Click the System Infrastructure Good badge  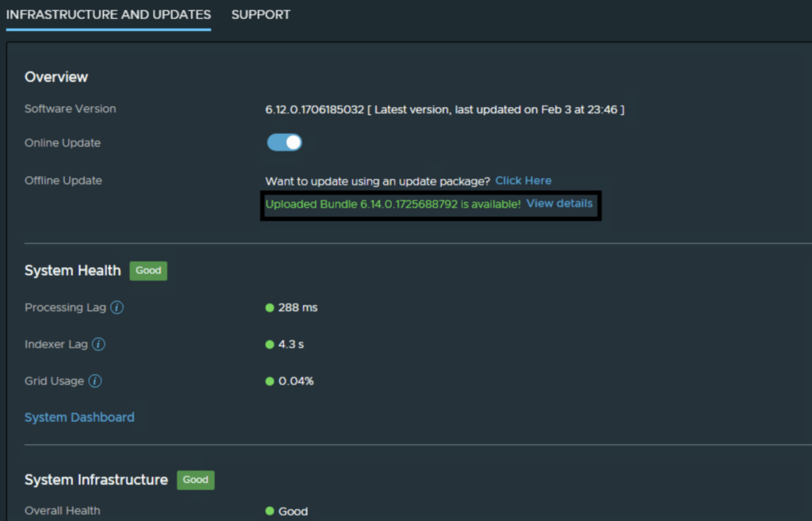[x=195, y=480]
